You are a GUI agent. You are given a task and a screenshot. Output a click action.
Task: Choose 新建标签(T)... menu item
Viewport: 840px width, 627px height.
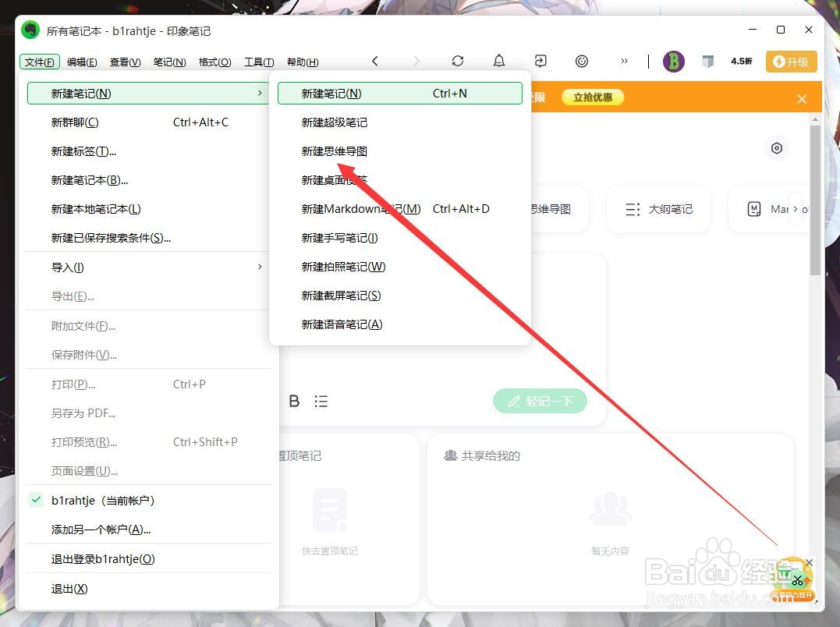(148, 151)
